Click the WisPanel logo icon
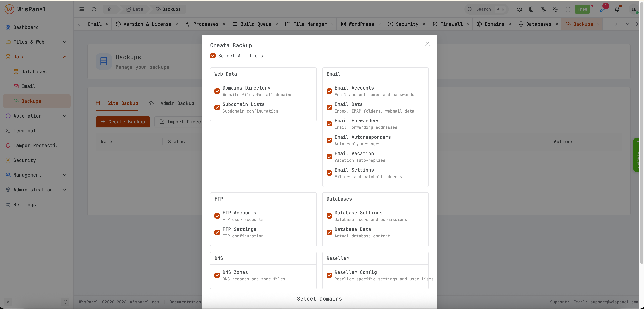The image size is (644, 309). pyautogui.click(x=9, y=9)
